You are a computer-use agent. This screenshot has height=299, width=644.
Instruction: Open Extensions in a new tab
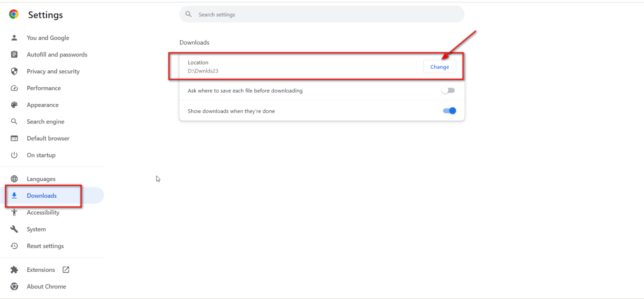[x=66, y=269]
